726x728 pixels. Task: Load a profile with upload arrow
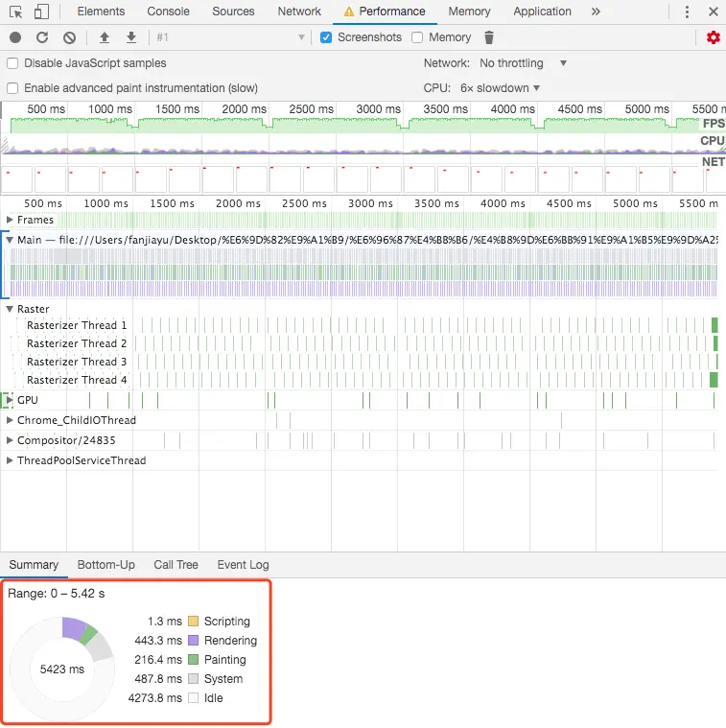(105, 37)
